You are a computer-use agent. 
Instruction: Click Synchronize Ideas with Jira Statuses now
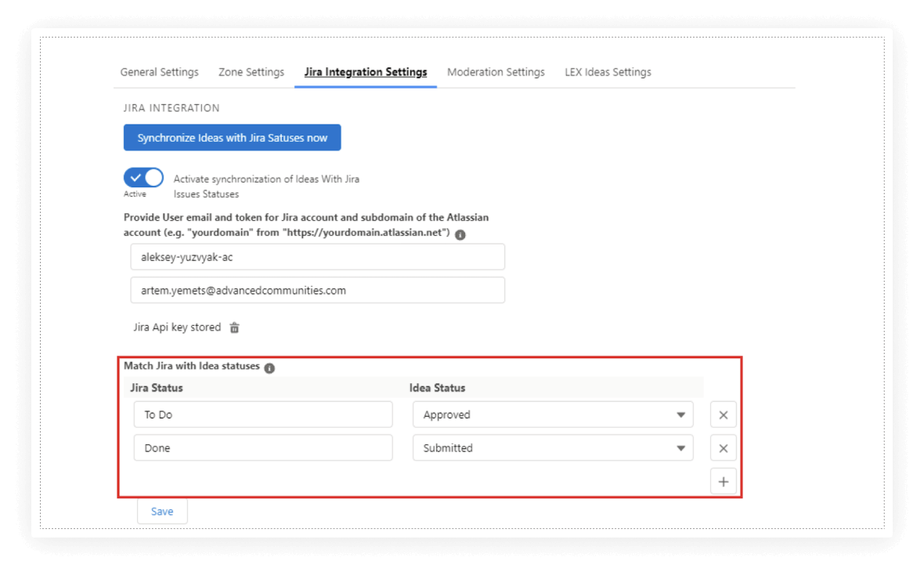pos(232,137)
